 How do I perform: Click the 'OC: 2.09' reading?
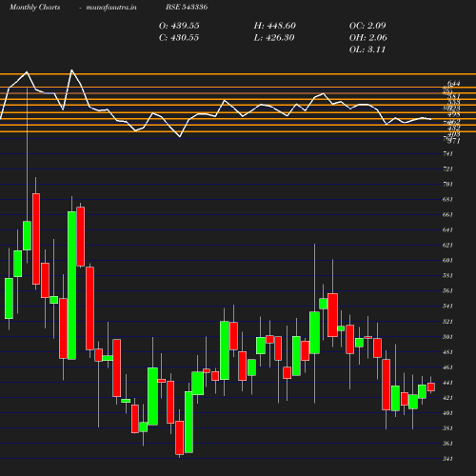pos(367,26)
